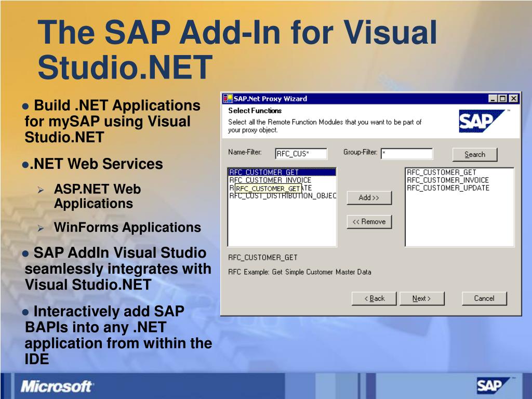Click the Microsoft logo in slide footer
The height and width of the screenshot is (399, 532).
click(x=56, y=387)
